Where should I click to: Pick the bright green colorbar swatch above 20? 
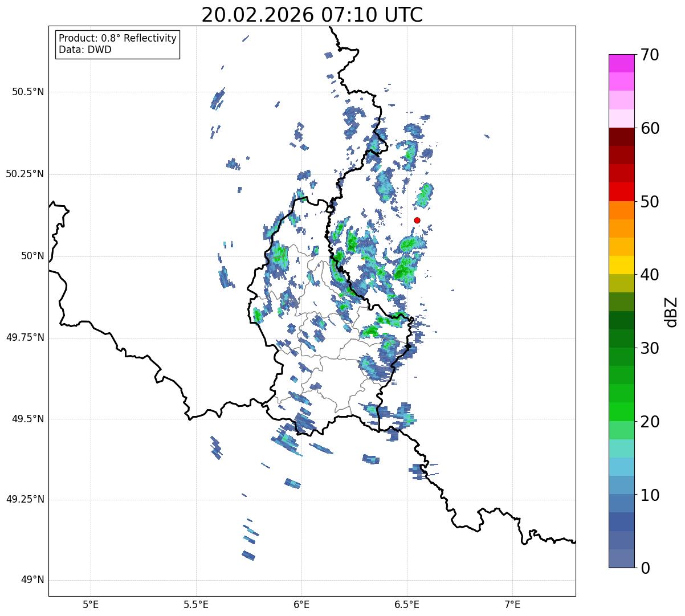(x=622, y=412)
